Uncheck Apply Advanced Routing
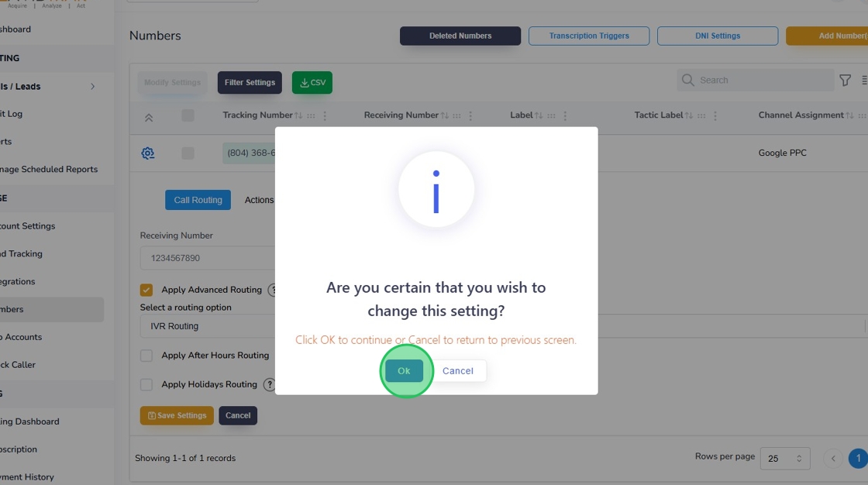Image resolution: width=868 pixels, height=485 pixels. click(146, 290)
